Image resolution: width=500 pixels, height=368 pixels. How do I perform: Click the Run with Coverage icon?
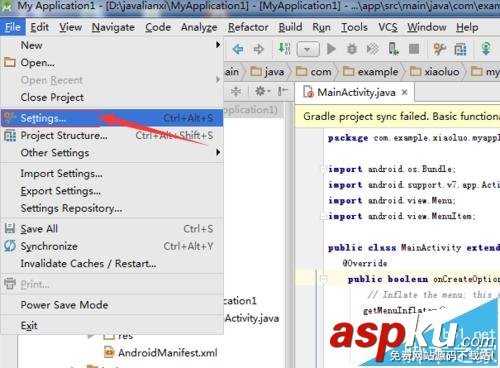[373, 49]
